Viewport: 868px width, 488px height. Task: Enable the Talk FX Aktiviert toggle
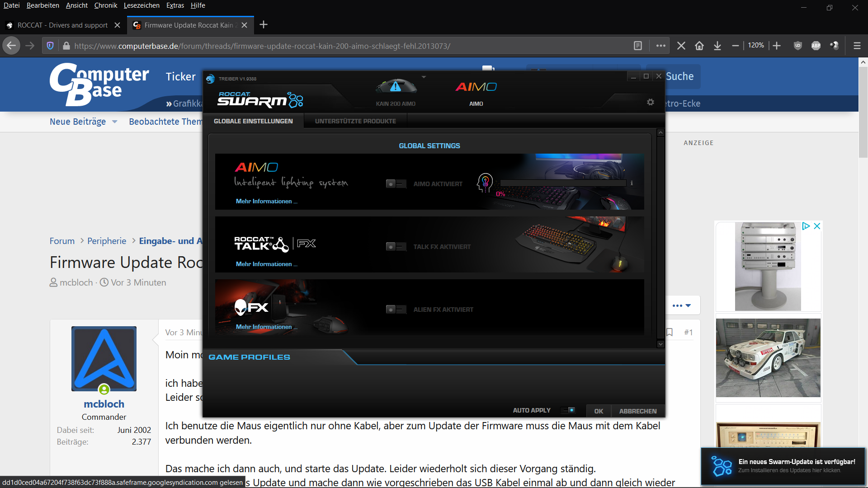396,247
